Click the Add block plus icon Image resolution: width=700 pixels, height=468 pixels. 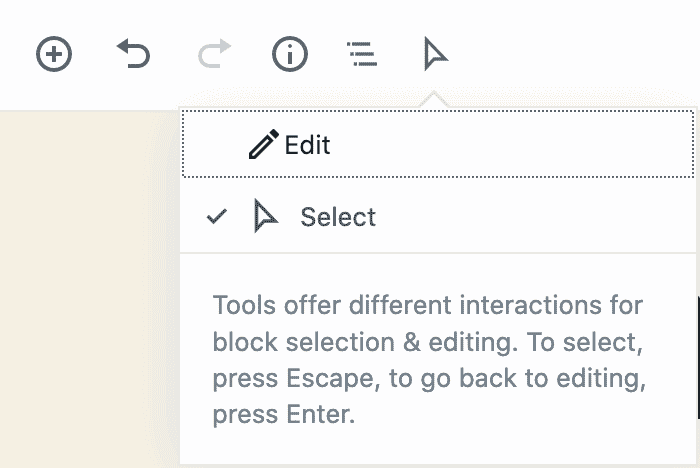click(54, 54)
